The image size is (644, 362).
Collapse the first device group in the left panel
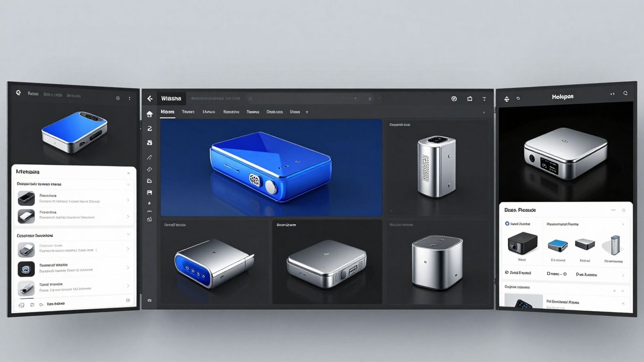tap(127, 184)
